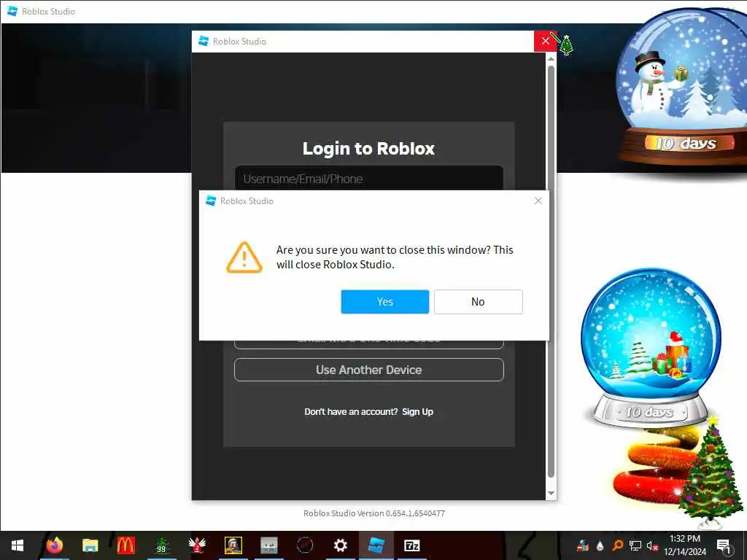The width and height of the screenshot is (747, 560).
Task: Open the notification center icon
Action: pyautogui.click(x=723, y=545)
